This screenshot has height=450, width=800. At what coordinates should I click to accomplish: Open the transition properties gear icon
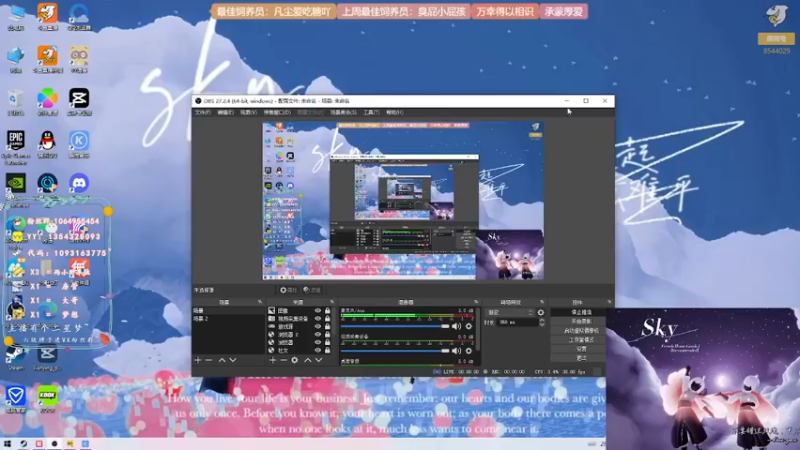[541, 312]
